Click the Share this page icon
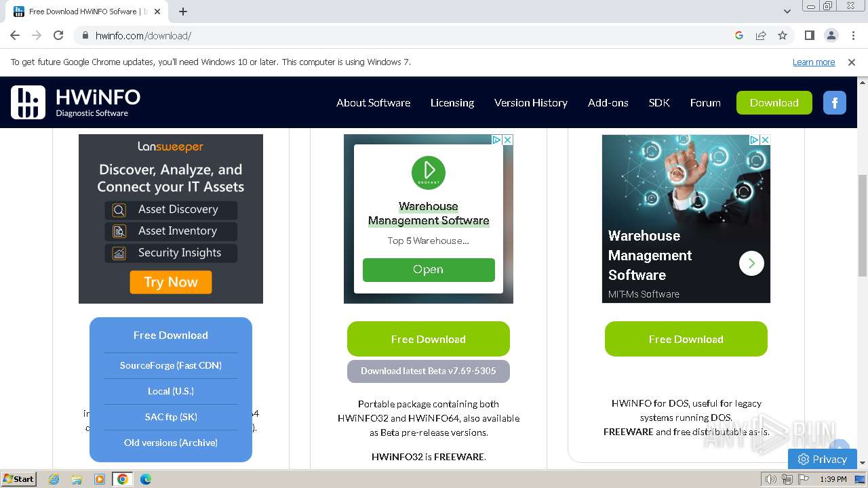 [761, 35]
